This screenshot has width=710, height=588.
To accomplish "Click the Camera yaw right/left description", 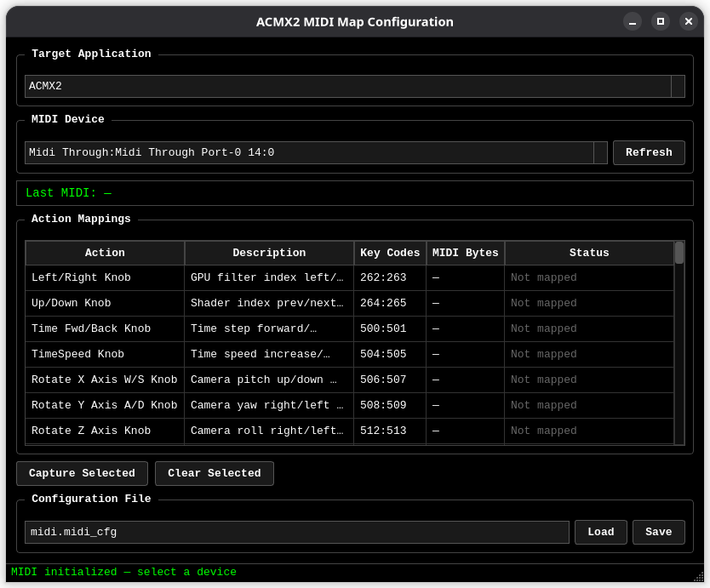I will (269, 405).
